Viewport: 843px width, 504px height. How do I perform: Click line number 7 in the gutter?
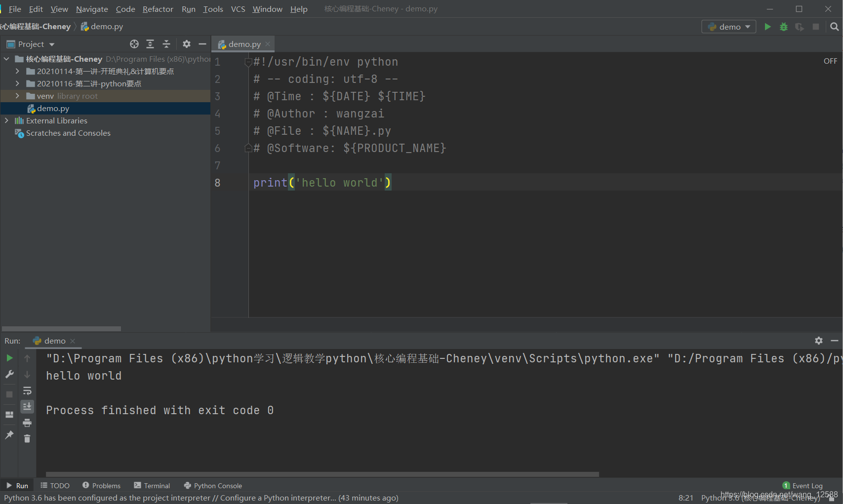tap(217, 165)
